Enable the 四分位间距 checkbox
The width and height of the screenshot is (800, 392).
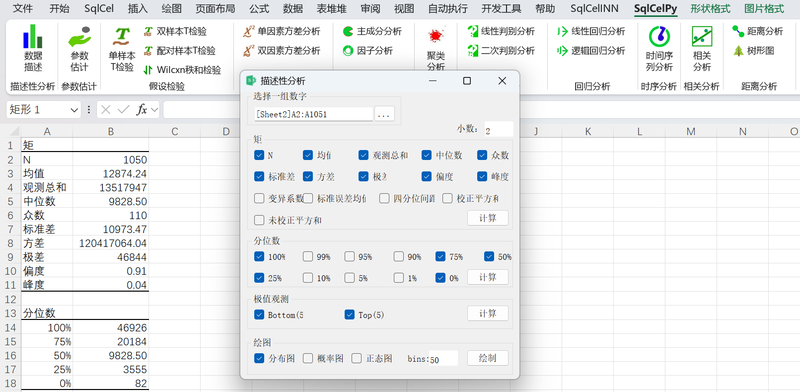(384, 198)
